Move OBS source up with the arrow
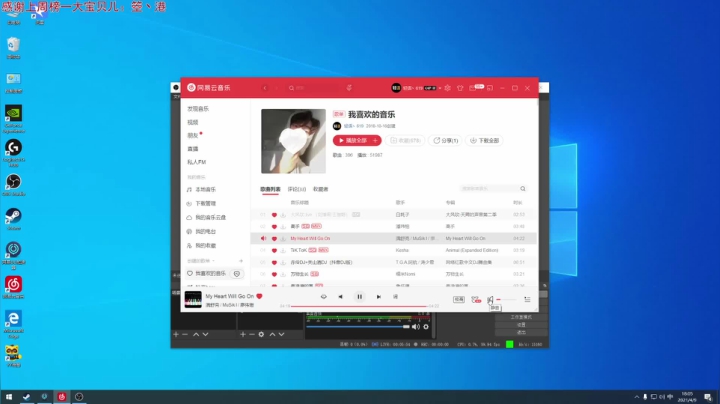The height and width of the screenshot is (404, 720). [x=272, y=335]
